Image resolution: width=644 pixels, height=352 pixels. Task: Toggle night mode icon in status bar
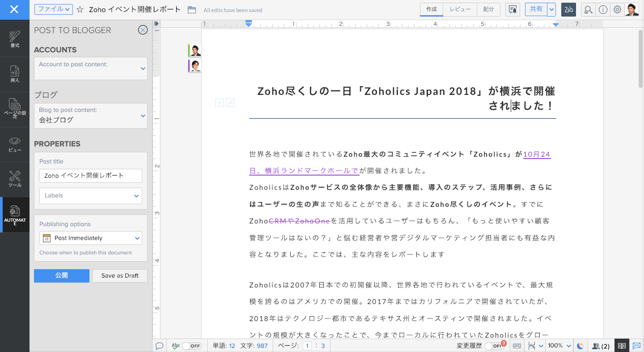pos(580,346)
